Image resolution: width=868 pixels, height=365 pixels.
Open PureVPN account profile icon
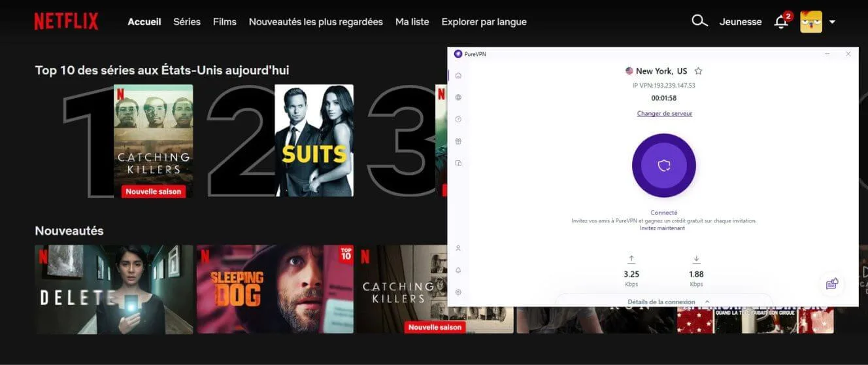pyautogui.click(x=458, y=249)
